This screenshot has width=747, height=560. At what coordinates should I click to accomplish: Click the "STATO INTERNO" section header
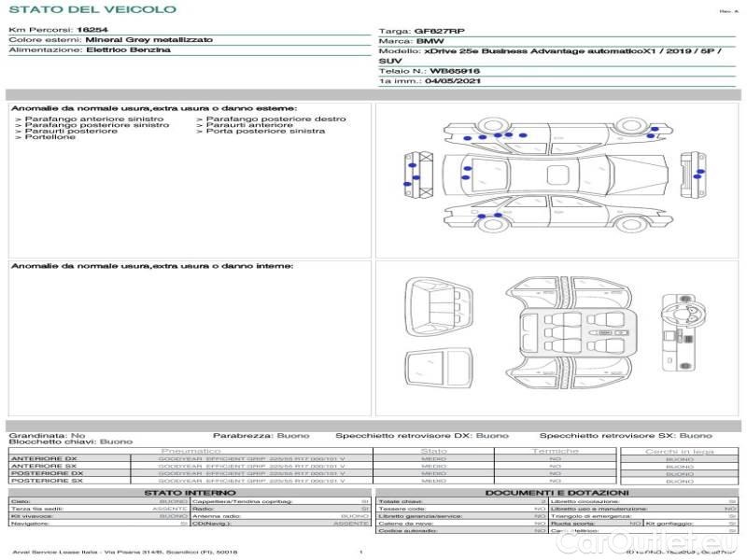(x=190, y=493)
